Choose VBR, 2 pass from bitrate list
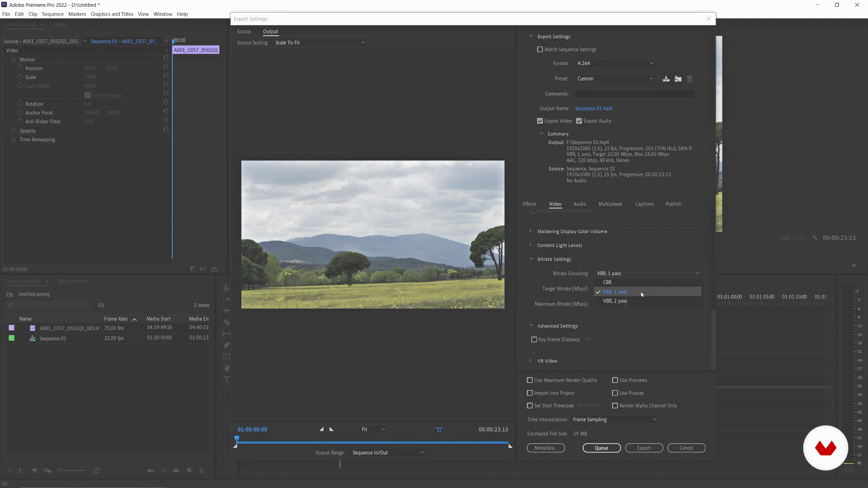 615,301
